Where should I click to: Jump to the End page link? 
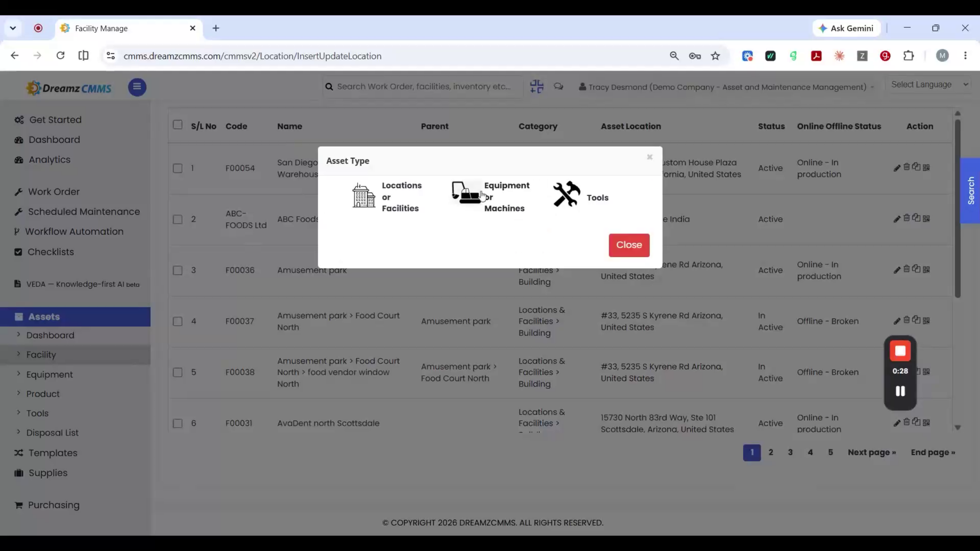(x=933, y=452)
